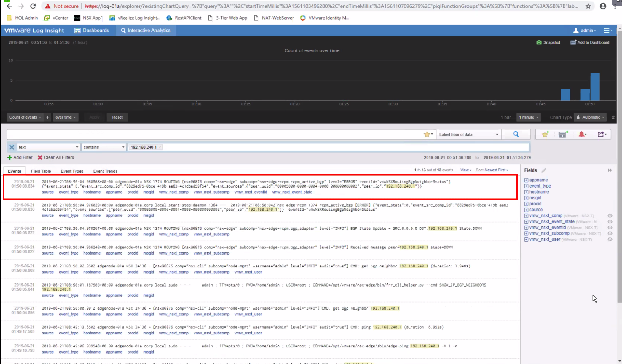Switch to the Field Table tab
622x364 pixels.
[x=41, y=171]
